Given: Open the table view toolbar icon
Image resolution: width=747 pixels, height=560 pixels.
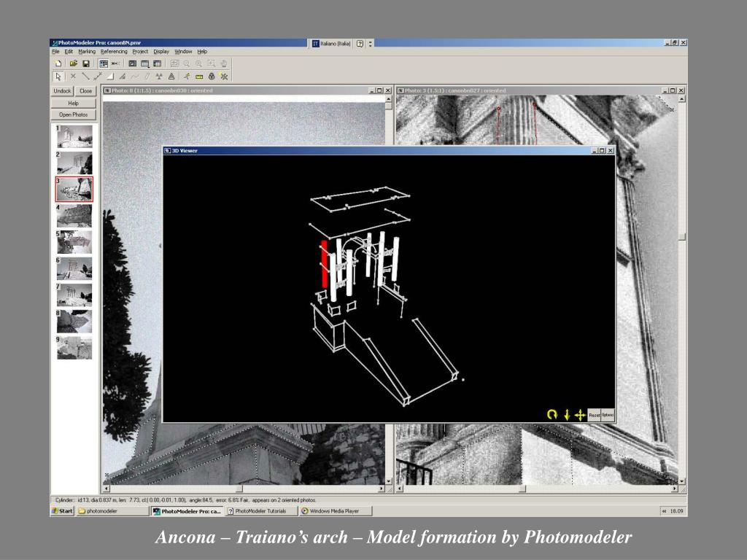Looking at the screenshot, I should click(145, 63).
